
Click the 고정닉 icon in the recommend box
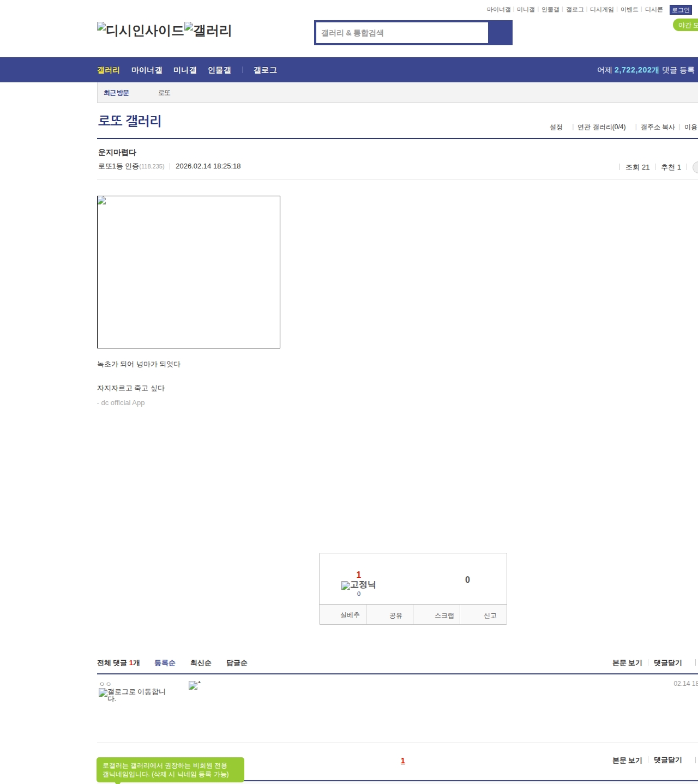(359, 585)
